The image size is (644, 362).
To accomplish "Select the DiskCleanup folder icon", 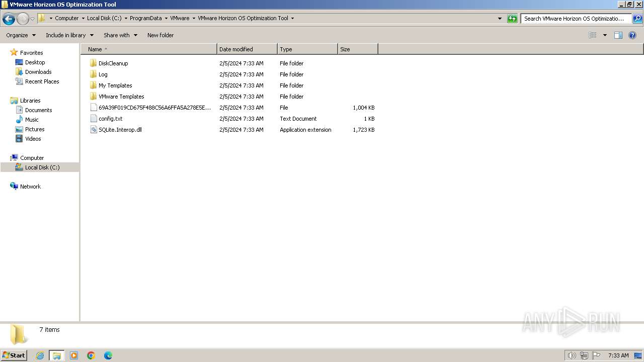I will pos(93,63).
